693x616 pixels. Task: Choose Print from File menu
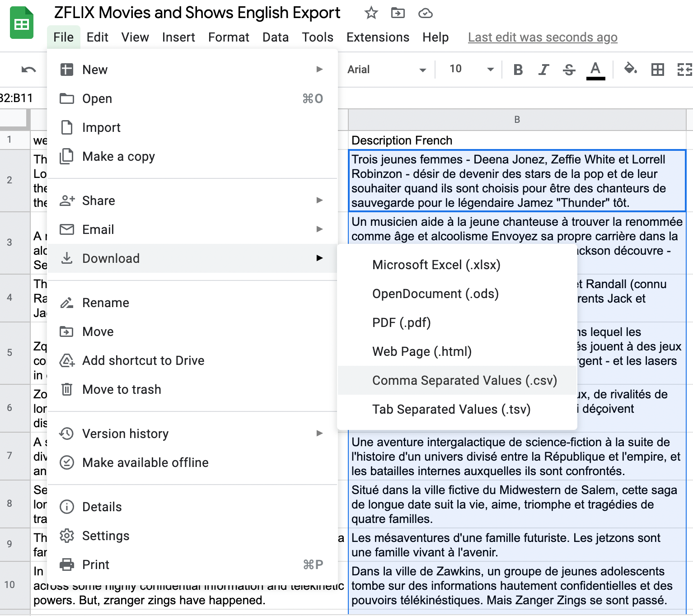(x=192, y=565)
